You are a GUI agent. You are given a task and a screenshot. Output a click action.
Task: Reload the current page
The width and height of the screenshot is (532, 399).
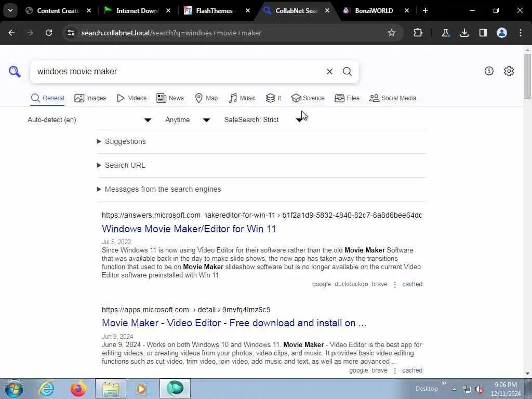pos(49,33)
